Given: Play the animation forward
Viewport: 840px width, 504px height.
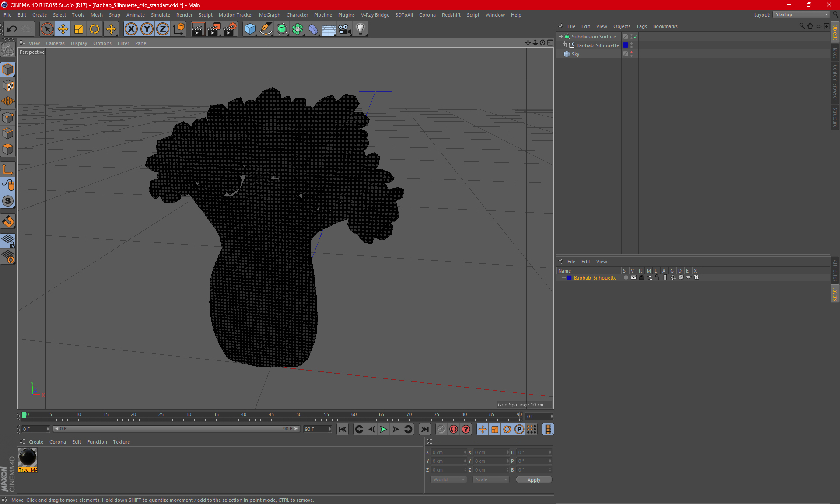Looking at the screenshot, I should click(383, 429).
